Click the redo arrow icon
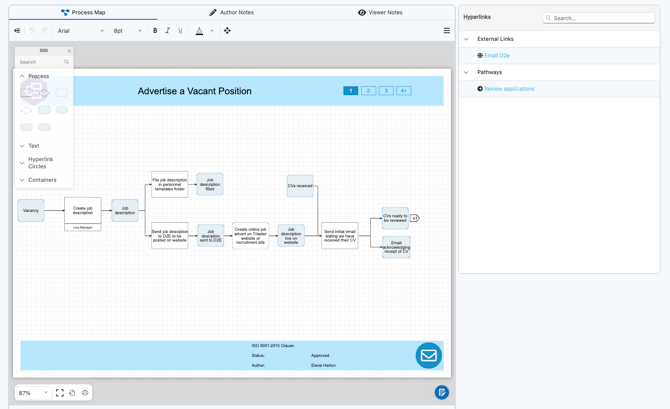Screen dimensions: 670x409 click(x=44, y=31)
